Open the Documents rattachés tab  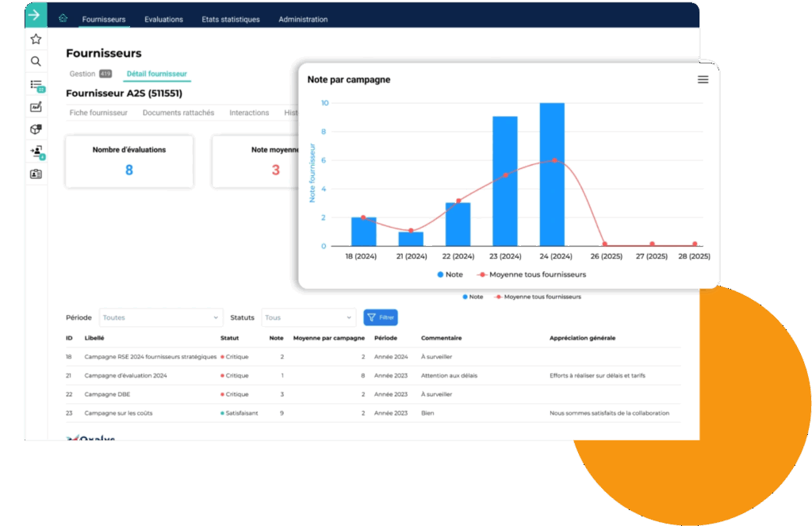(178, 113)
